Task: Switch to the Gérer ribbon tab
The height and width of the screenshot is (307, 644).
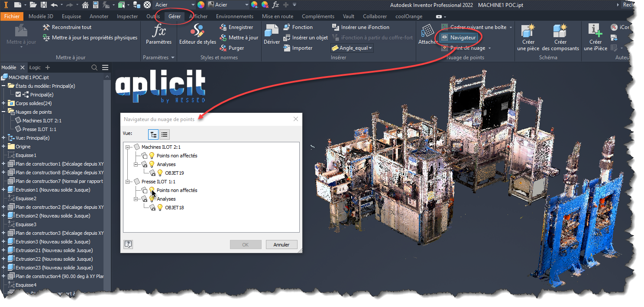Action: click(175, 16)
